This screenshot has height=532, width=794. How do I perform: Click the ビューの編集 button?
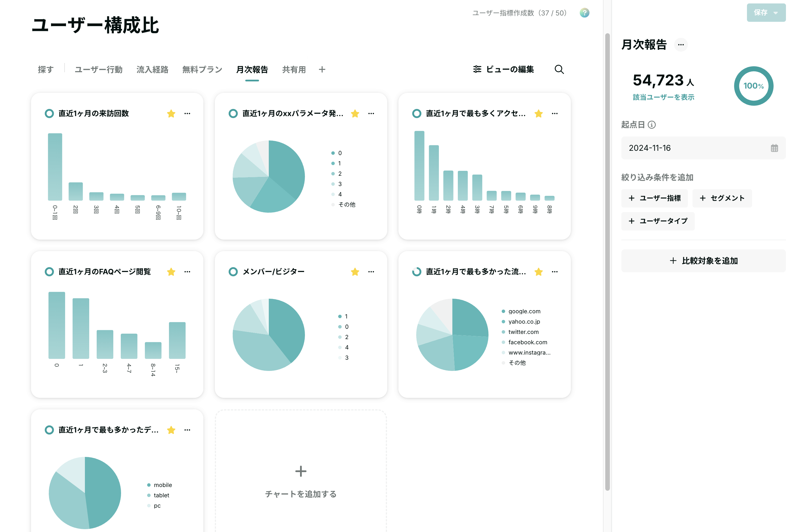pyautogui.click(x=503, y=69)
